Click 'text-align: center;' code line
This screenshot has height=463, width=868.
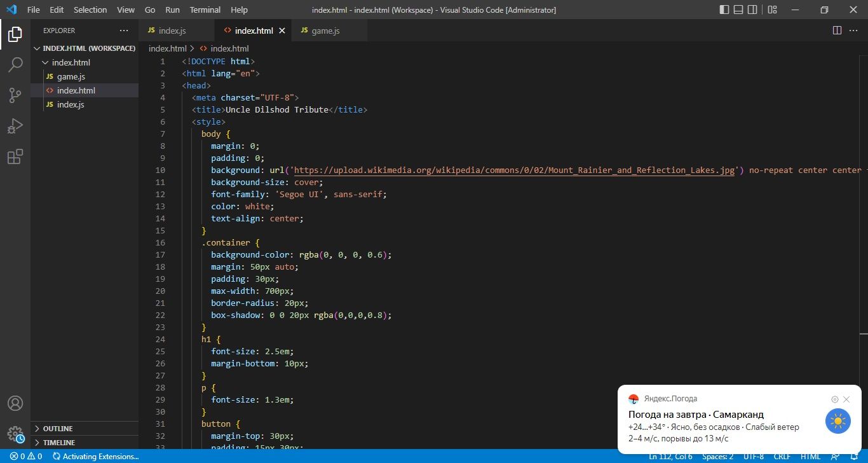[x=257, y=219]
